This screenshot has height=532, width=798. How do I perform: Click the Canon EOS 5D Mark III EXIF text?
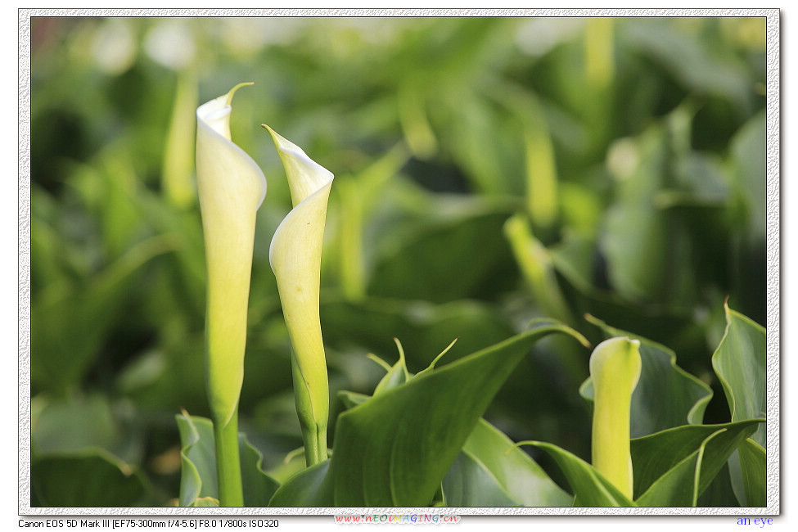(148, 523)
